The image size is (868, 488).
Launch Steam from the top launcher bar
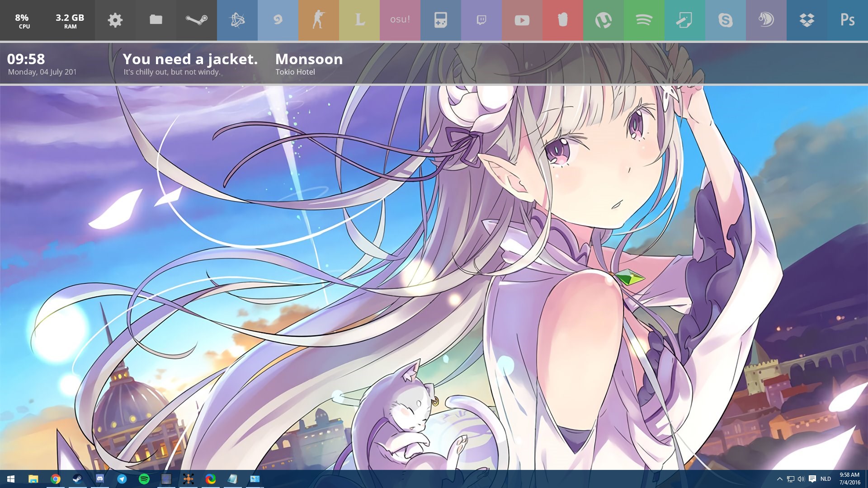coord(196,20)
